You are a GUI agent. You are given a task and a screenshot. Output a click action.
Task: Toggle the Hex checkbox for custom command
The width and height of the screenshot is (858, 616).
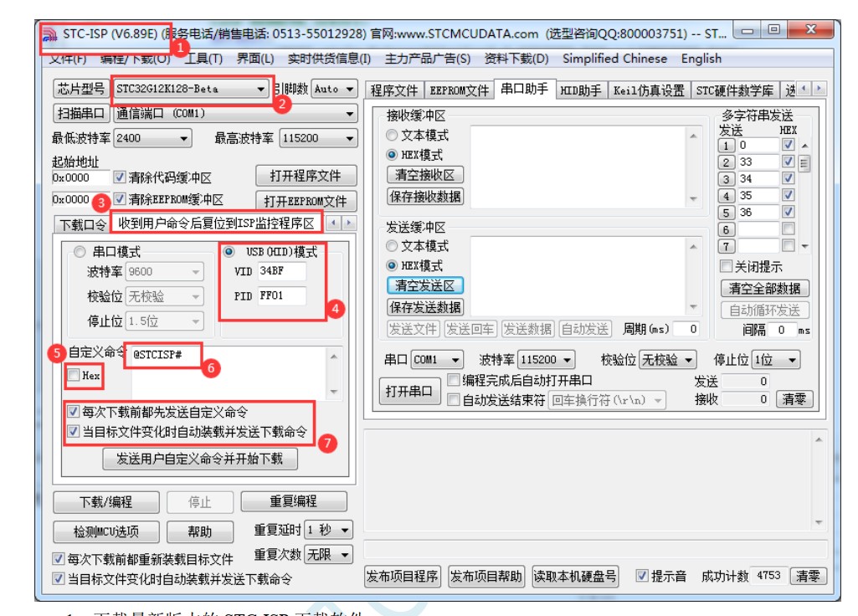(x=74, y=375)
